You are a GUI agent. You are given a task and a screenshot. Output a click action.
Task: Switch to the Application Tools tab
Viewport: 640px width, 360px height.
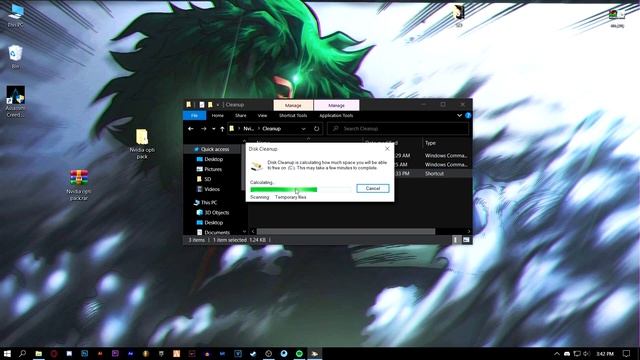pos(336,116)
